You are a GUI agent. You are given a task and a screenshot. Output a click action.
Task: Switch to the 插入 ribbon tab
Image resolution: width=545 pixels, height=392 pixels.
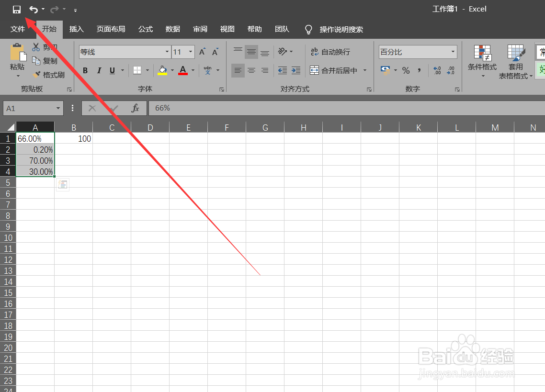pyautogui.click(x=77, y=29)
